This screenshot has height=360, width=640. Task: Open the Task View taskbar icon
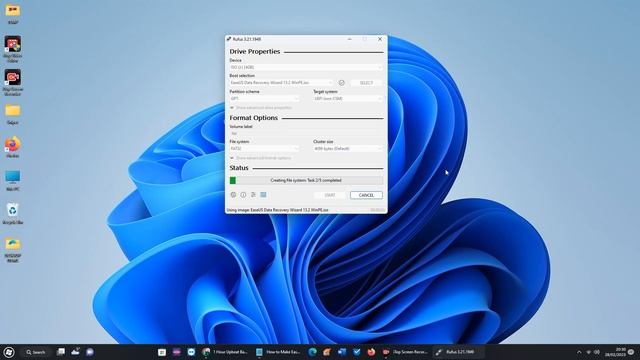coord(61,352)
